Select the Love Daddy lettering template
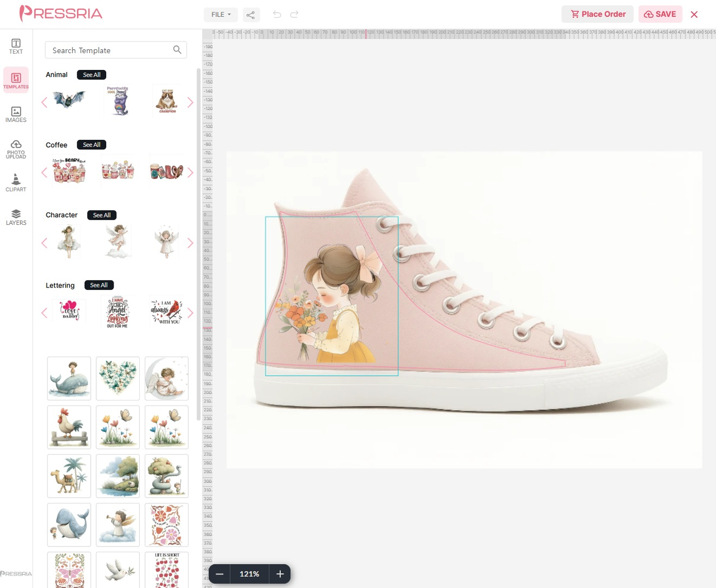The image size is (716, 588). pos(69,310)
